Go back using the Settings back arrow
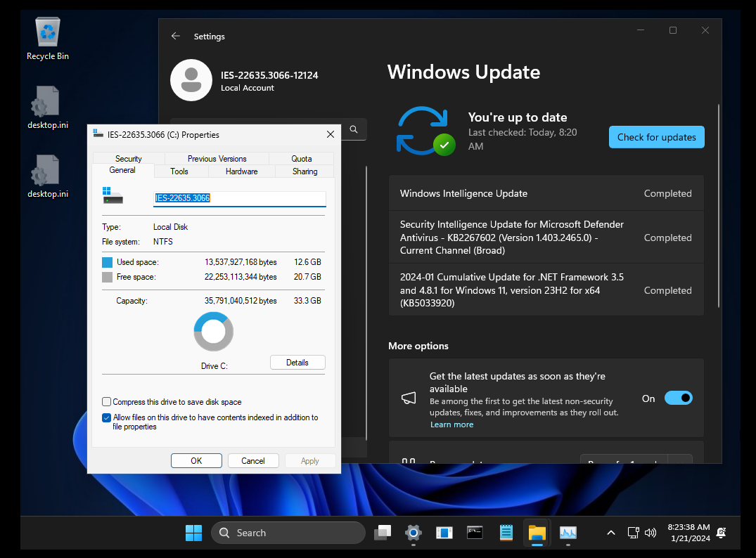The image size is (756, 558). [176, 36]
